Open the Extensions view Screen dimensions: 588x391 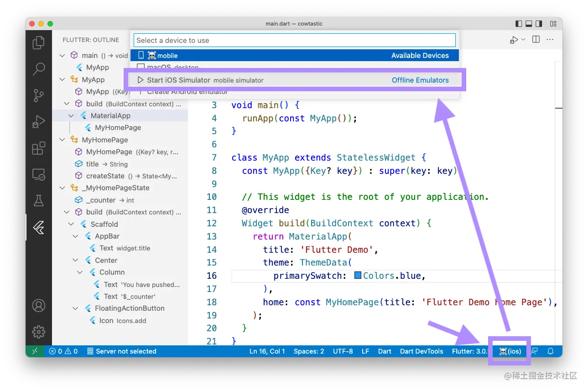click(x=39, y=148)
